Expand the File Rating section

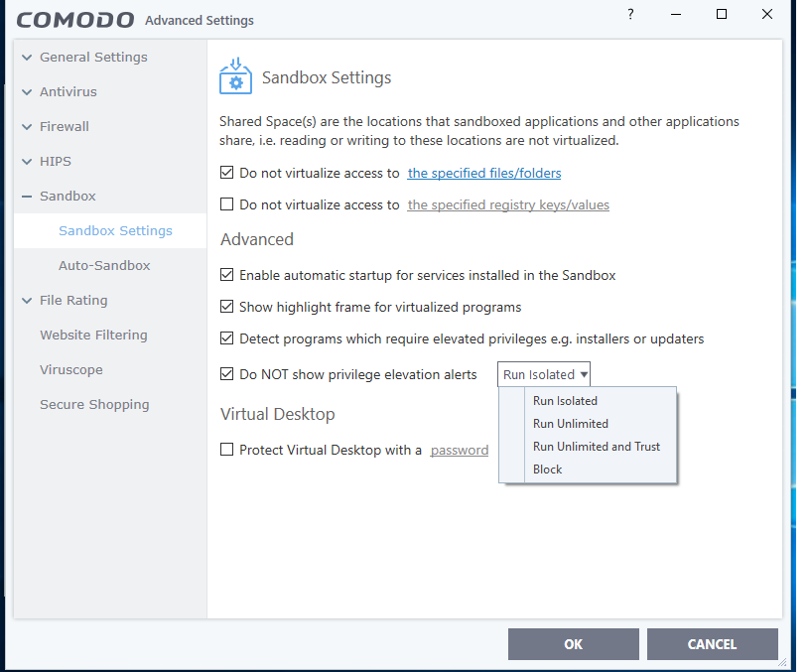point(27,301)
